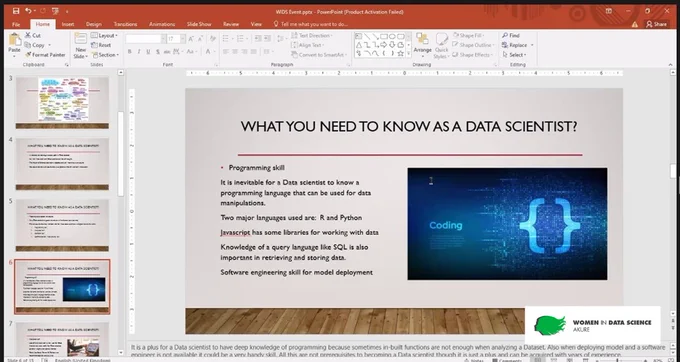The image size is (680, 362).
Task: Activate Format Painter
Action: click(45, 55)
